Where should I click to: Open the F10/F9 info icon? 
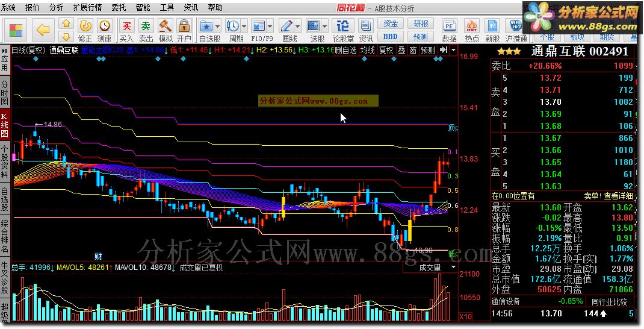point(258,27)
